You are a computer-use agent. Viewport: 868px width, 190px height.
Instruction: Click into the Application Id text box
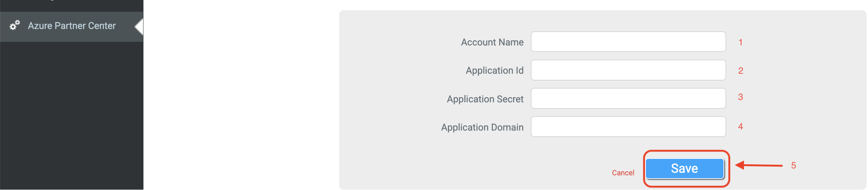[628, 70]
